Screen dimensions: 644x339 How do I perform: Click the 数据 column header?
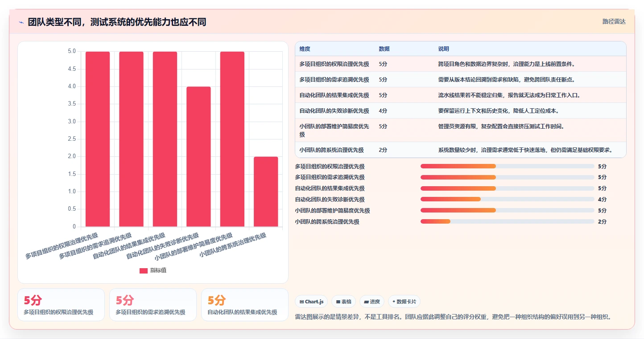[384, 49]
